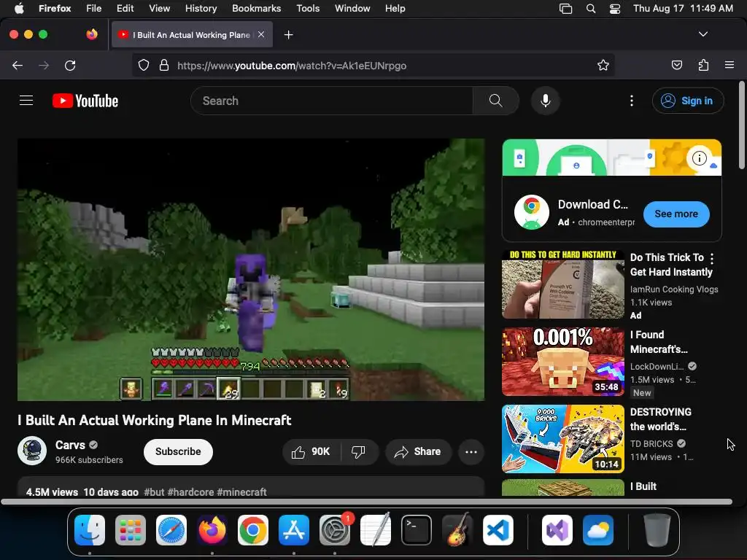Open the View menu
Screen dimensions: 747x560
[x=159, y=9]
